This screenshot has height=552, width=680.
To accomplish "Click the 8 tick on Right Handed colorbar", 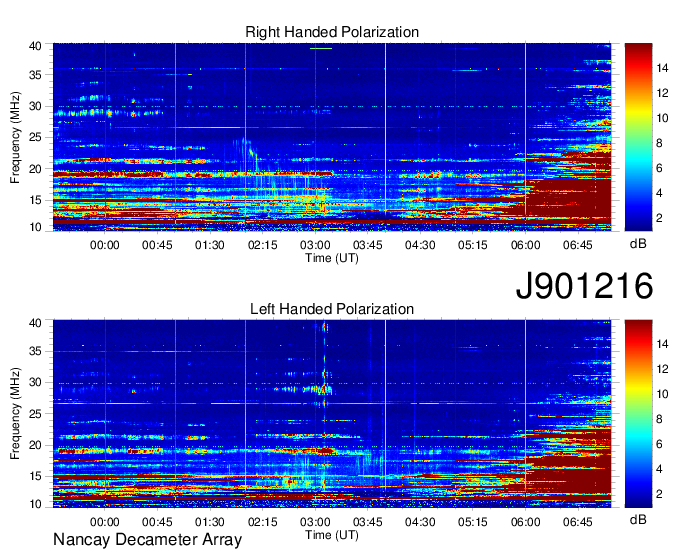I will click(659, 143).
